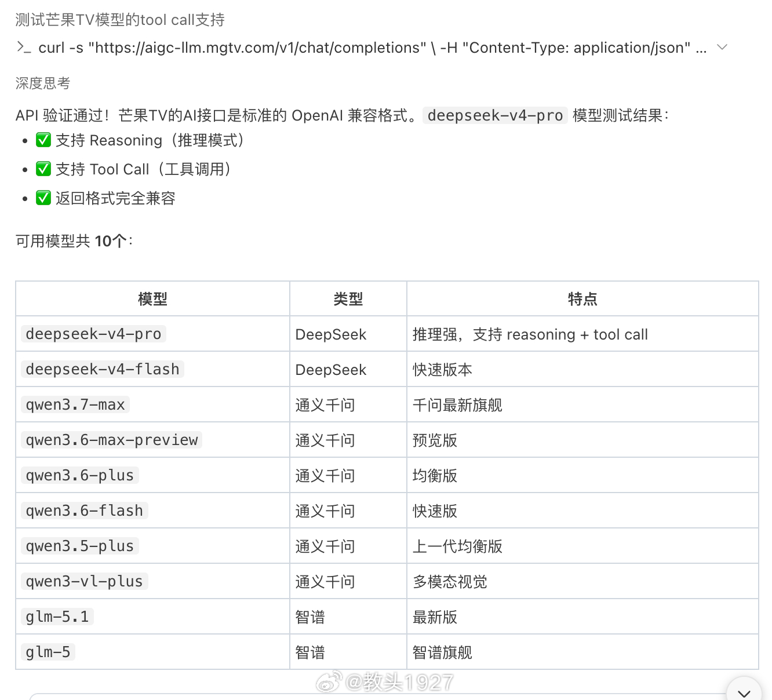This screenshot has height=700, width=772.
Task: Click the 可用模型共 10个 line
Action: pos(74,241)
